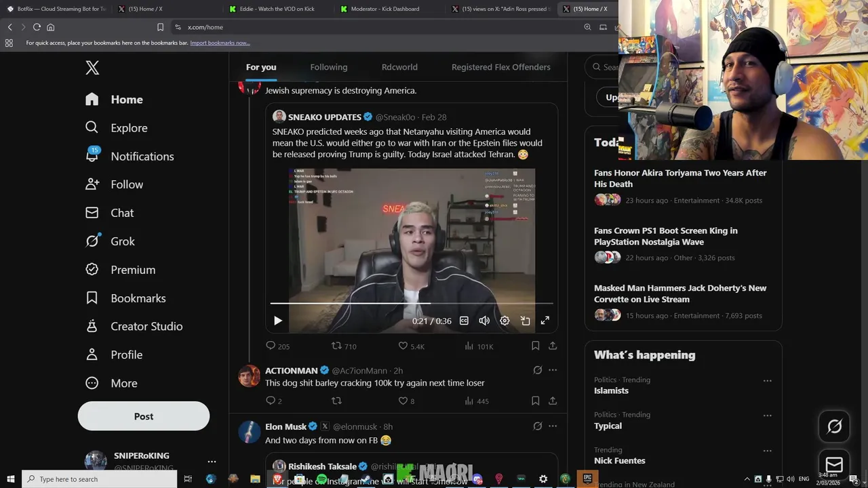Ask Grok about ACTIONMAN post
Viewport: 868px width, 488px height.
pyautogui.click(x=537, y=370)
